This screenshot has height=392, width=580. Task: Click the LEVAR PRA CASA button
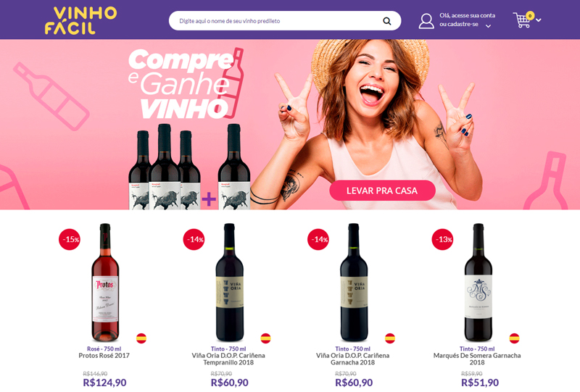click(382, 191)
